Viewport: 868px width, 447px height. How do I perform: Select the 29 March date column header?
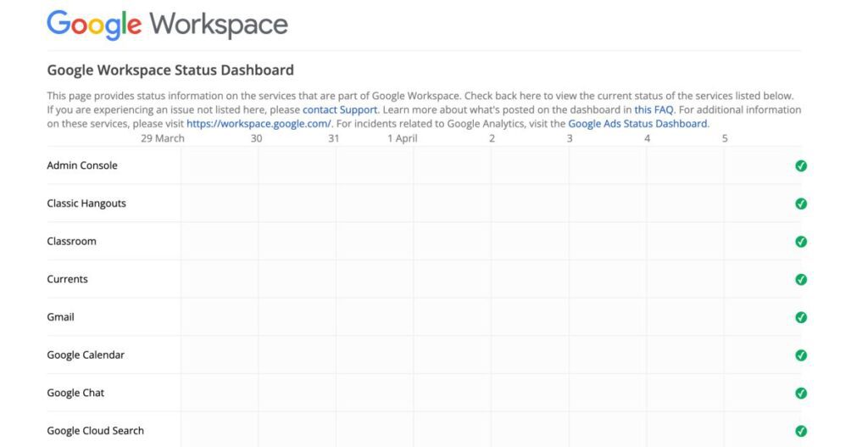click(163, 138)
